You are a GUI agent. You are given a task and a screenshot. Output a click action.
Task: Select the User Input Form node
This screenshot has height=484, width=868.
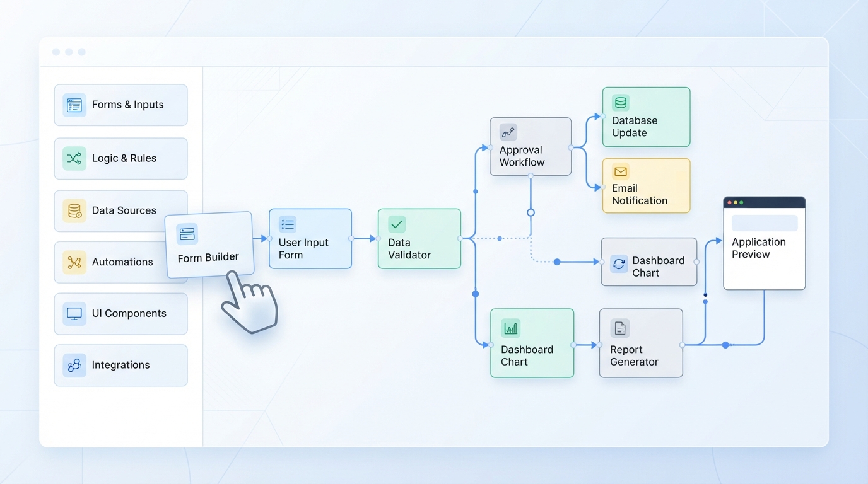point(310,239)
